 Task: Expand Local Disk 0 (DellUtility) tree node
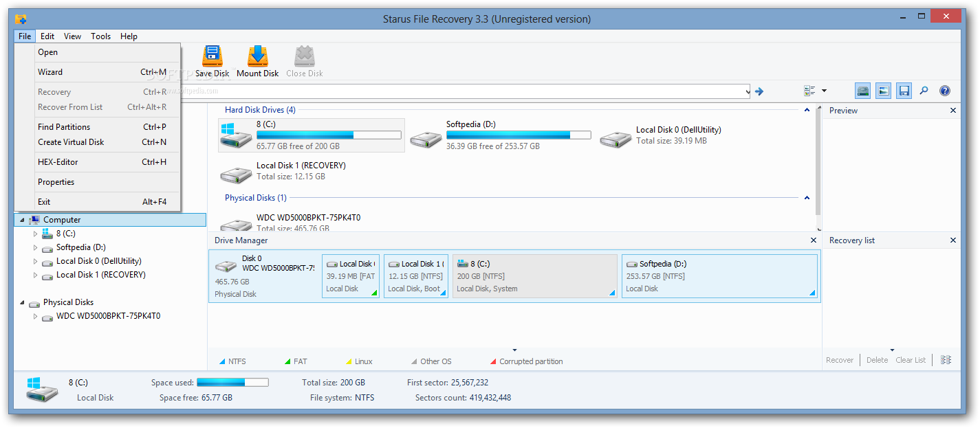36,261
